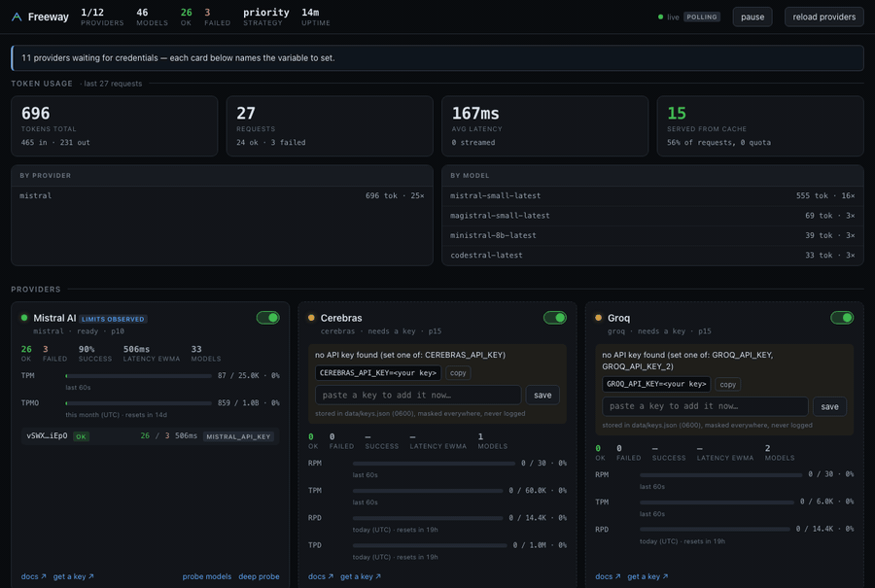The image size is (875, 588).
Task: Click the Mistral TPM usage bar
Action: click(138, 376)
